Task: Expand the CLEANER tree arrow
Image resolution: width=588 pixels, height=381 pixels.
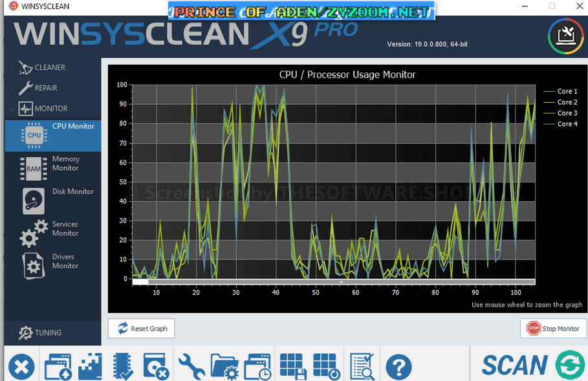Action: pos(12,68)
